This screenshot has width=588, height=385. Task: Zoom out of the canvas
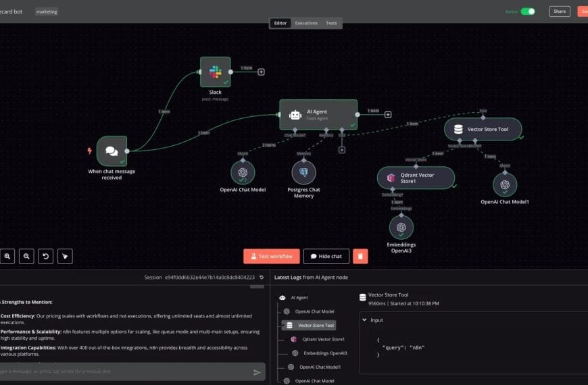click(26, 257)
